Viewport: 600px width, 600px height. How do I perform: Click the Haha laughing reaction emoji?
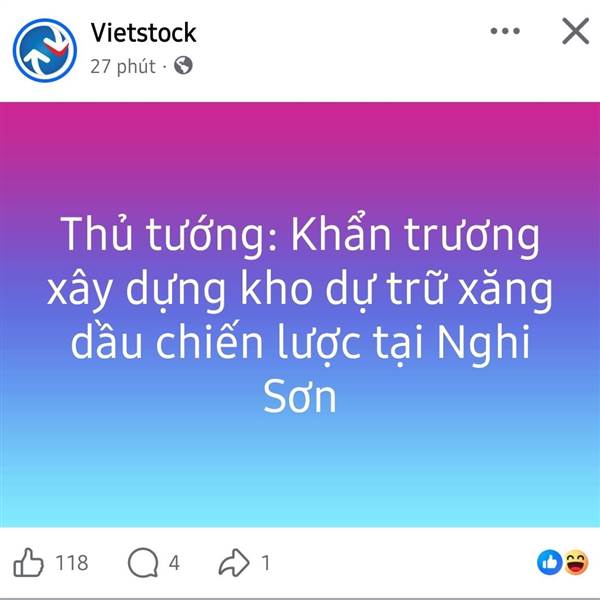pos(576,562)
